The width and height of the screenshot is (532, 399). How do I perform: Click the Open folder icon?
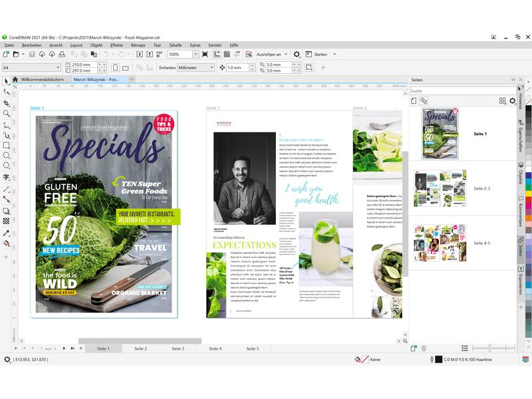coord(15,55)
